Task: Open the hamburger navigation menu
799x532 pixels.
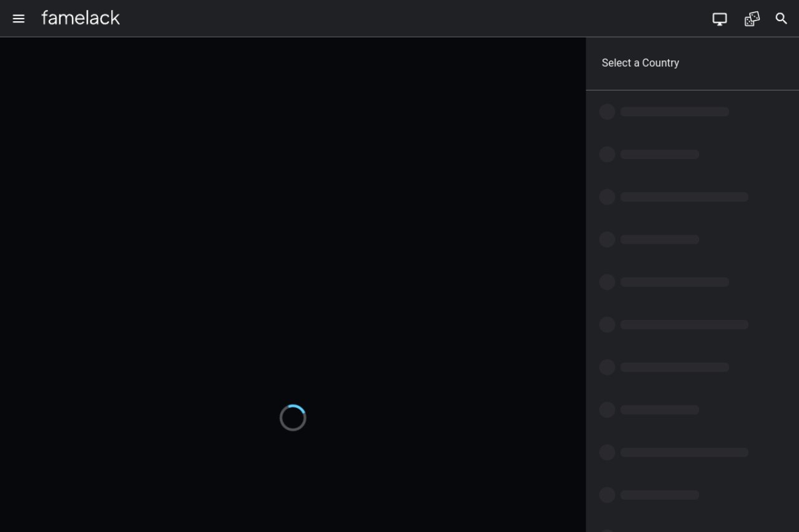Action: pyautogui.click(x=19, y=19)
